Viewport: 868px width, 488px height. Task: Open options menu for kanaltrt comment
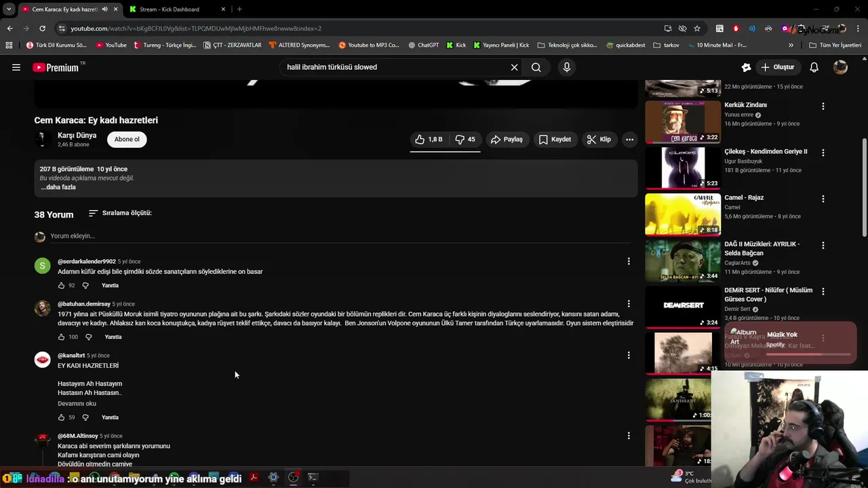tap(629, 355)
